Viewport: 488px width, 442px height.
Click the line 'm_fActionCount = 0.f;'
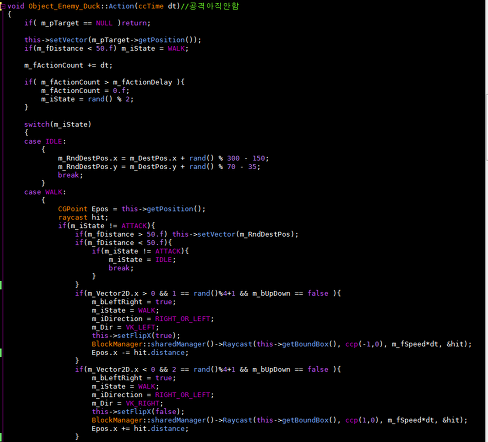click(x=85, y=91)
